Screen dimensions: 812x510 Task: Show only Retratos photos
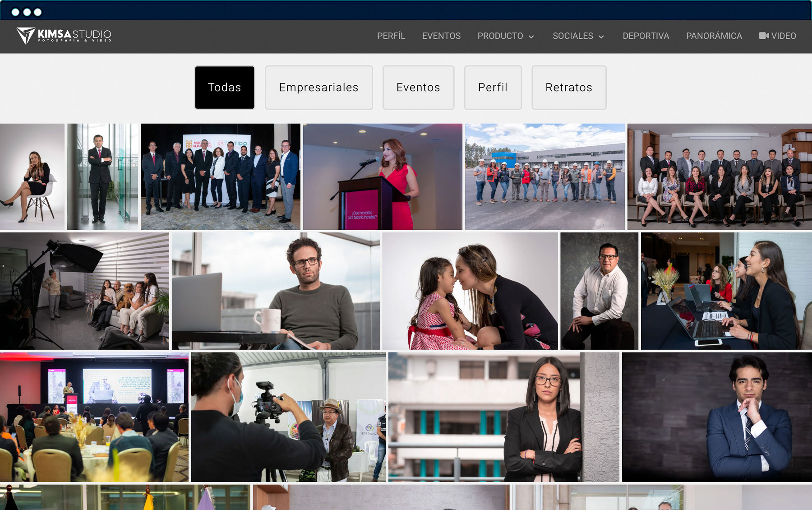pos(569,88)
